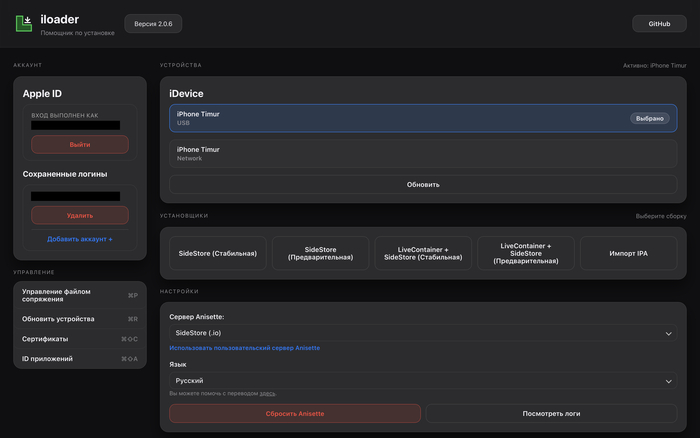
Task: Open ID приложений entry
Action: pos(80,359)
